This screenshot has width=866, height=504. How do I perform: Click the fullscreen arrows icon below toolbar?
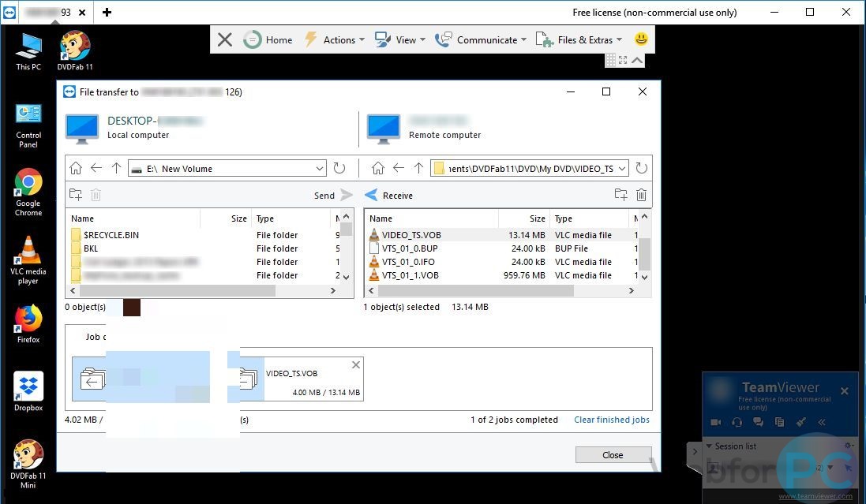pos(623,60)
